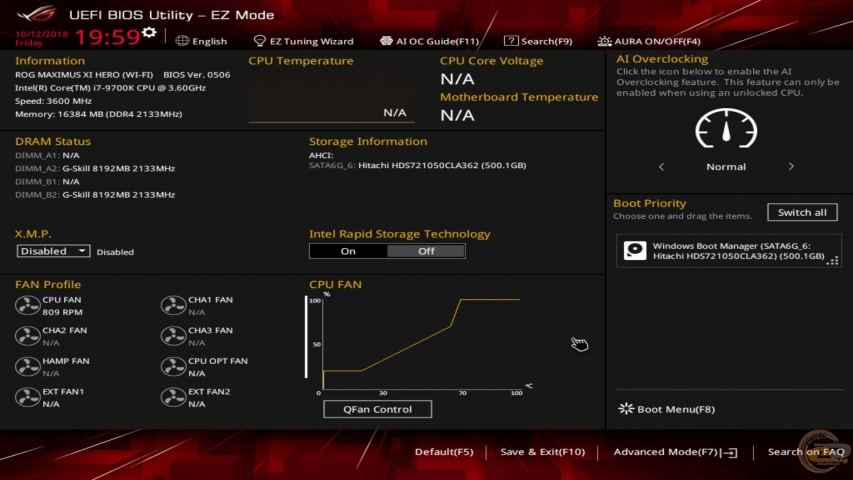Click the HAMP FAN icon

[x=27, y=367]
